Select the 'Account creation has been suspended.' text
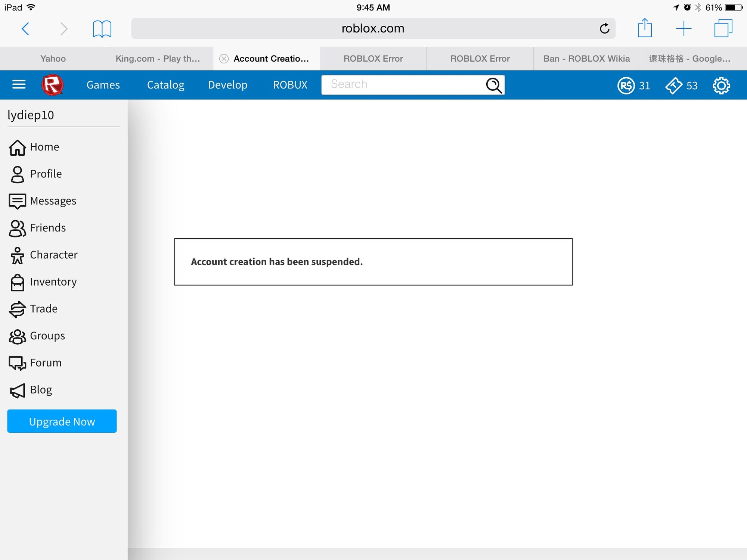Viewport: 747px width, 560px height. pos(277,262)
